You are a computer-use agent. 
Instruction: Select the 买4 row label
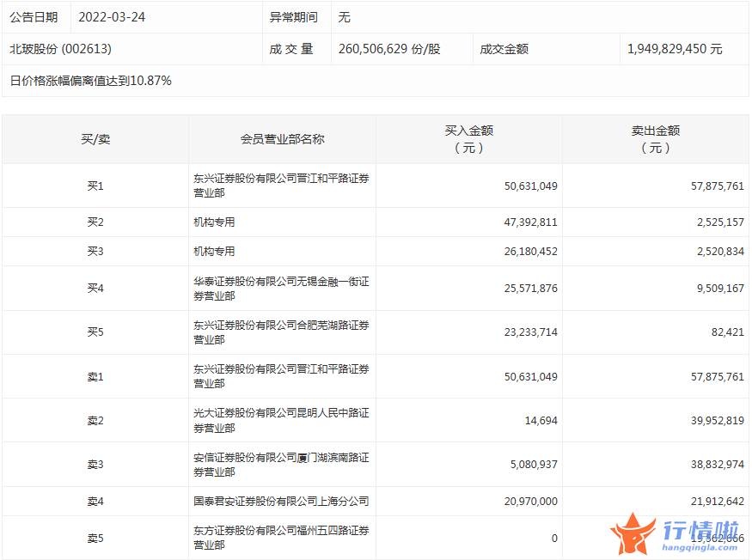tap(95, 288)
